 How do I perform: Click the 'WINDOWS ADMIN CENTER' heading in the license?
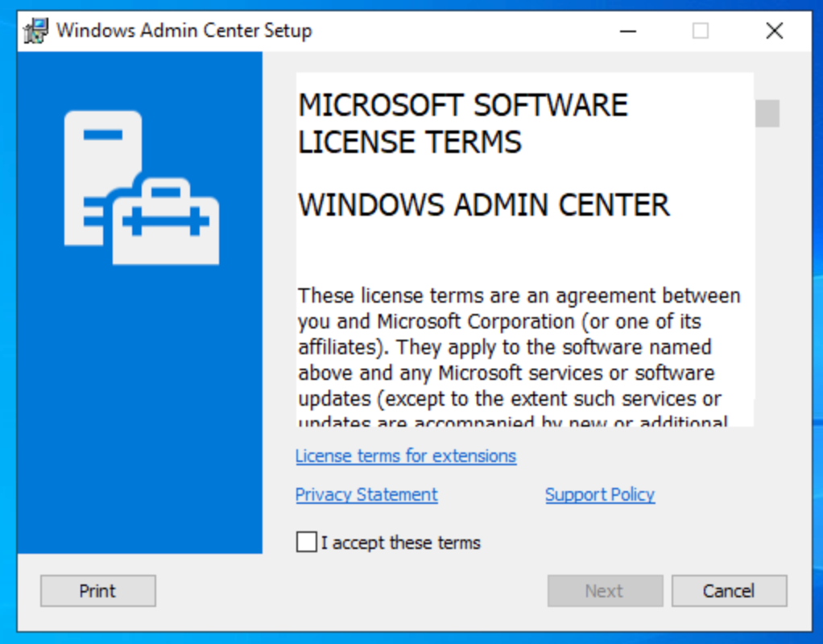(483, 204)
